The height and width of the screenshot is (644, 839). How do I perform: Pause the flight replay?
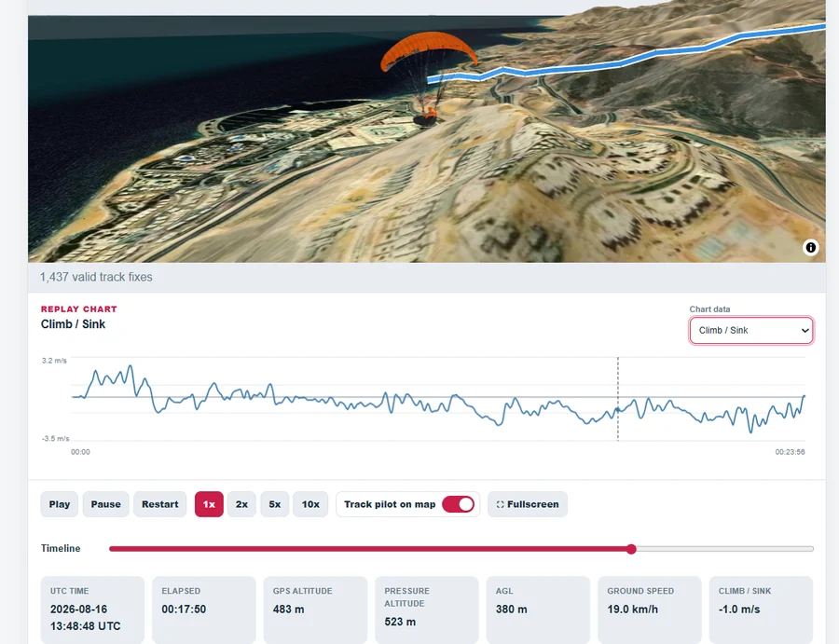[x=106, y=504]
